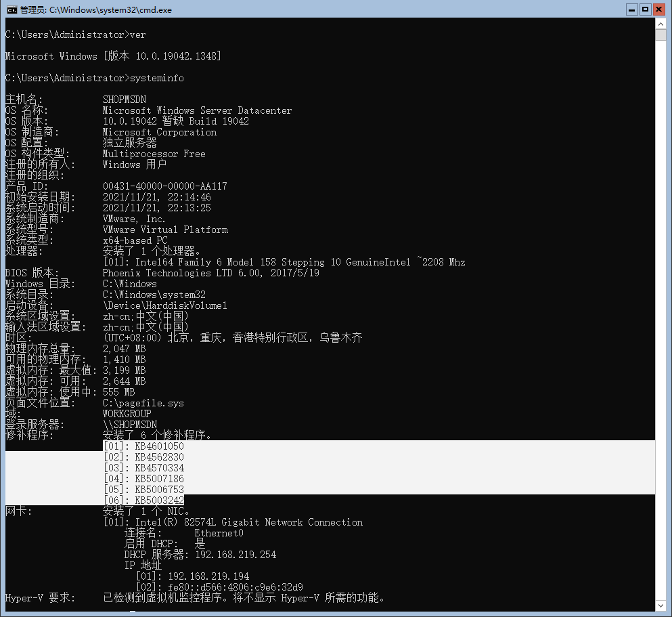672x617 pixels.
Task: Click logon server '\\SHOPMSDN'
Action: (129, 425)
